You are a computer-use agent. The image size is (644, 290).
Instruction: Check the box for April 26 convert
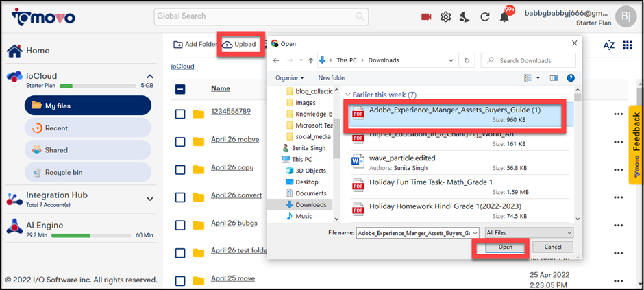(180, 197)
